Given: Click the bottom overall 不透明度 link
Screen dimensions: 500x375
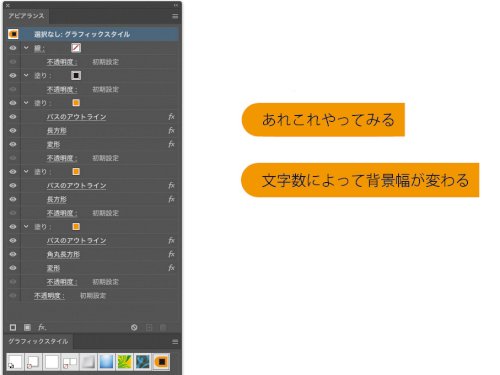Looking at the screenshot, I should click(49, 296).
